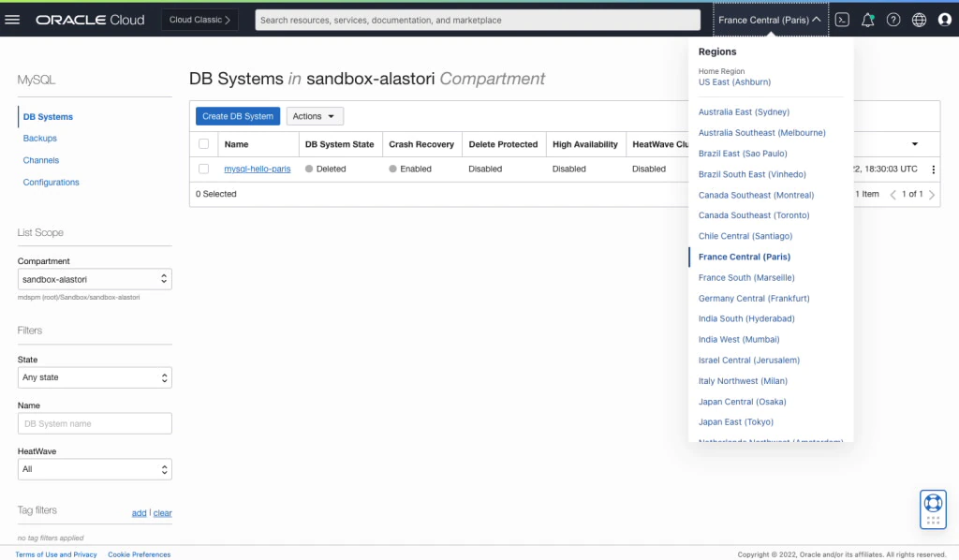This screenshot has height=560, width=959.
Task: Open the HeatWave filter dropdown
Action: tap(95, 469)
